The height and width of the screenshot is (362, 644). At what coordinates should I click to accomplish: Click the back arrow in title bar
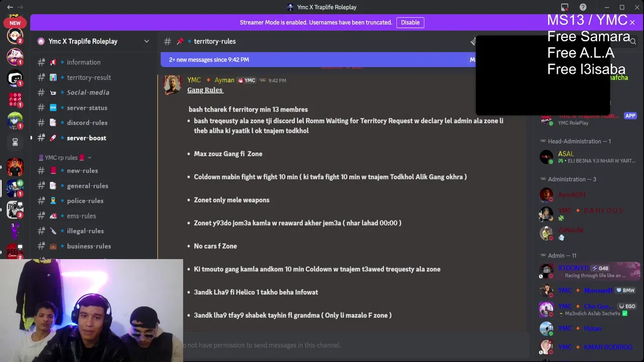10,7
